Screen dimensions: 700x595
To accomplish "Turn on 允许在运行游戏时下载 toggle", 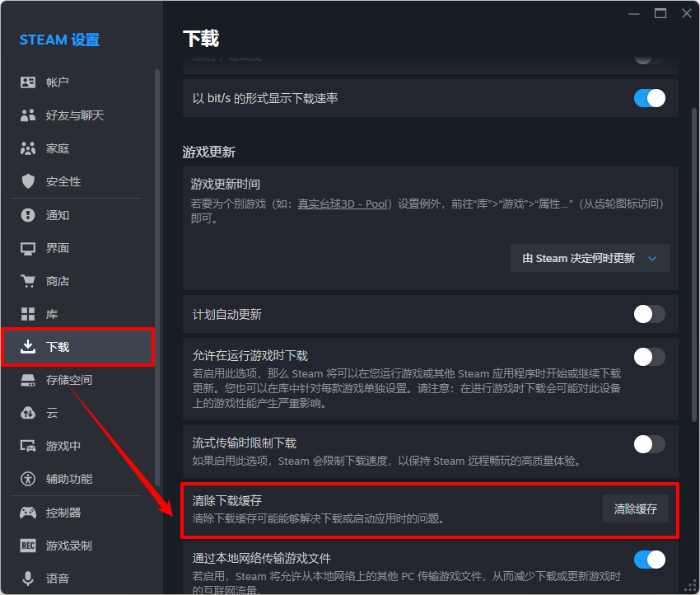I will point(650,357).
